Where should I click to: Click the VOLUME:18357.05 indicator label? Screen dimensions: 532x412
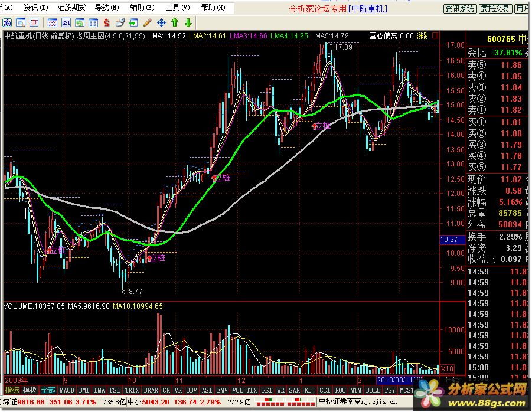pyautogui.click(x=34, y=306)
